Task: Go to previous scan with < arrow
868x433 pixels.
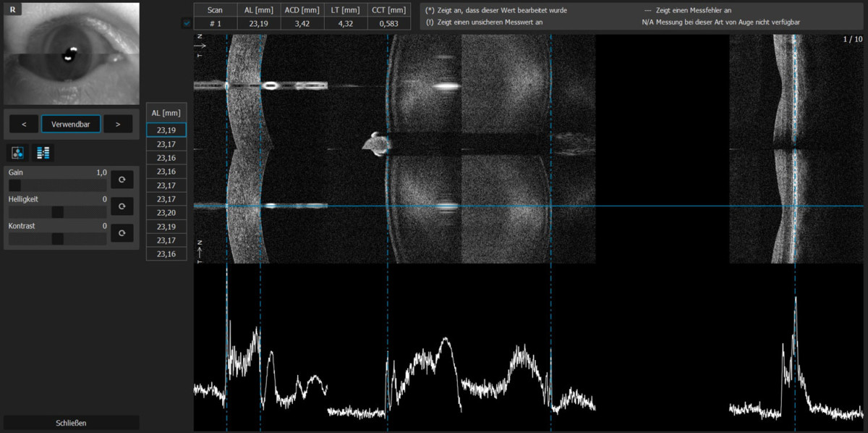Action: (23, 124)
